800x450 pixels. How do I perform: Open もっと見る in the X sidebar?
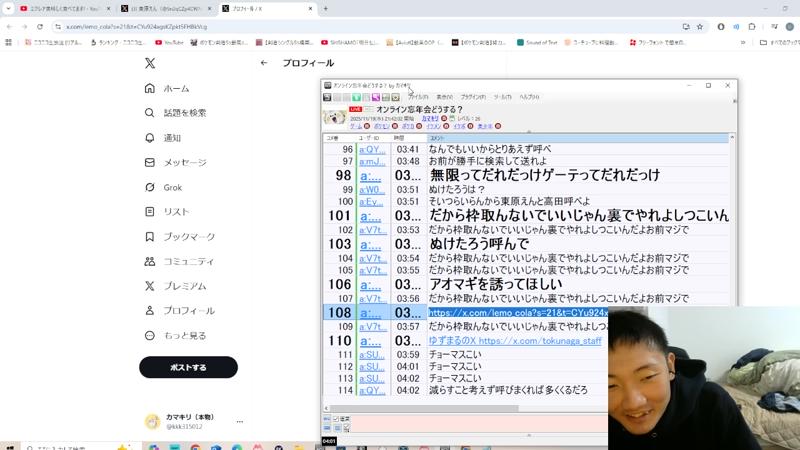pyautogui.click(x=175, y=336)
